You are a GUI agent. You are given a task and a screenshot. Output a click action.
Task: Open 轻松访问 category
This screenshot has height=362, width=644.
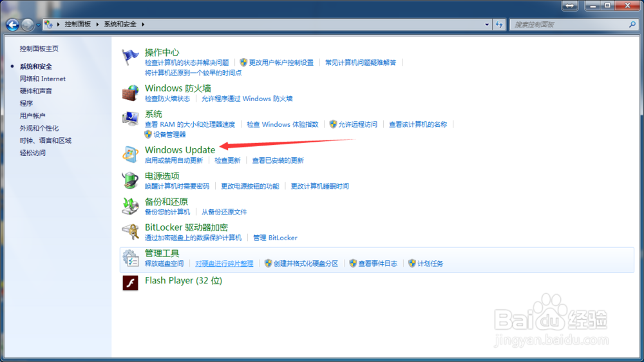[x=32, y=153]
